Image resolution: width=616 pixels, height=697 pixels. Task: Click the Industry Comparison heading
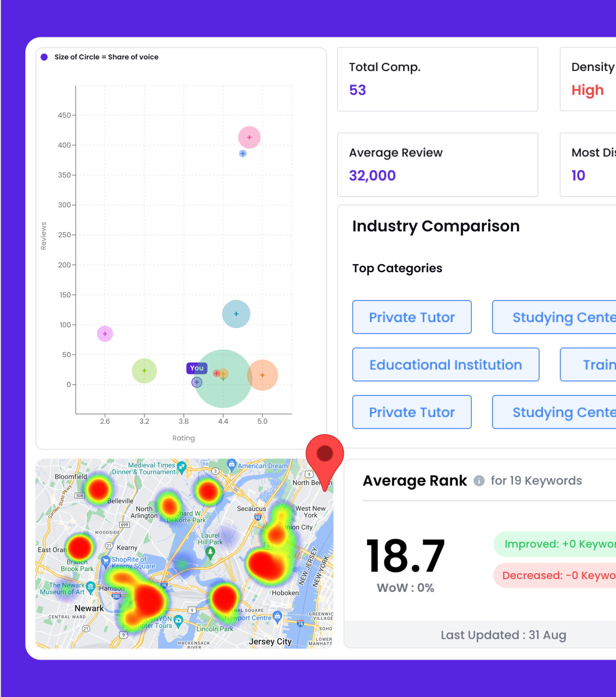tap(436, 226)
